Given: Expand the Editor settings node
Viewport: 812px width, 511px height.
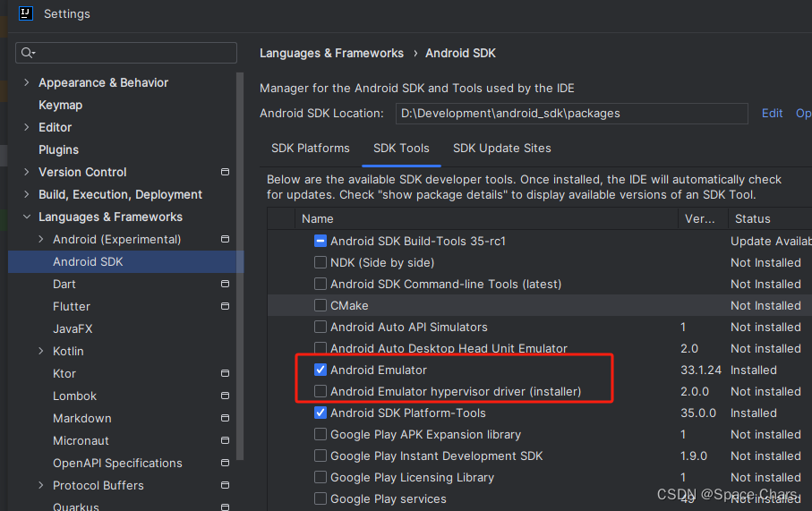Looking at the screenshot, I should click(27, 127).
